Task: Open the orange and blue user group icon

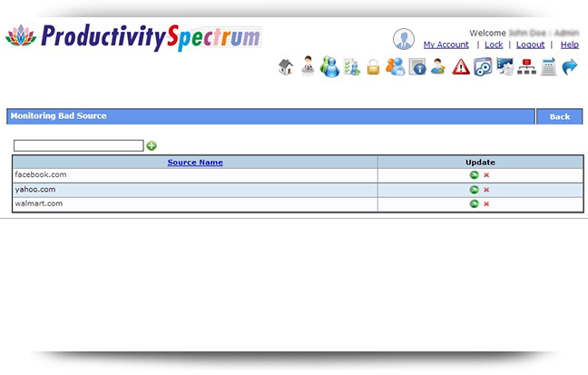Action: coord(396,67)
